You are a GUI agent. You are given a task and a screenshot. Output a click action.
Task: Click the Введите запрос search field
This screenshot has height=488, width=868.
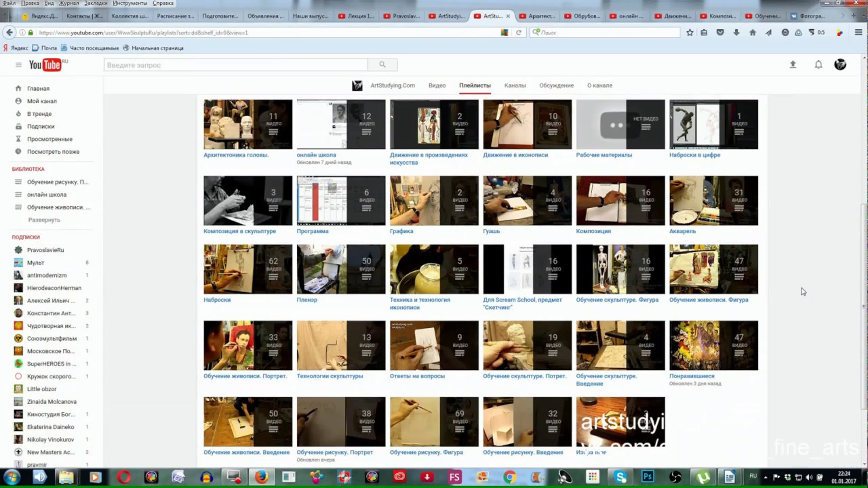[235, 65]
